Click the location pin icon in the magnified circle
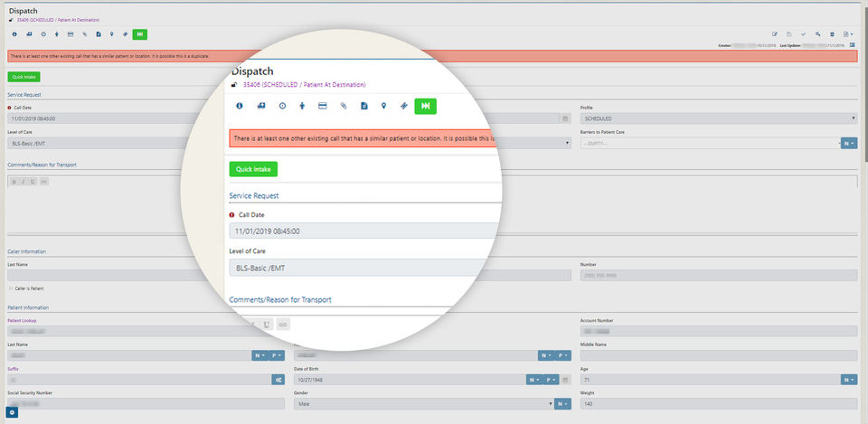Screen dimensions: 868x424 pyautogui.click(x=383, y=106)
